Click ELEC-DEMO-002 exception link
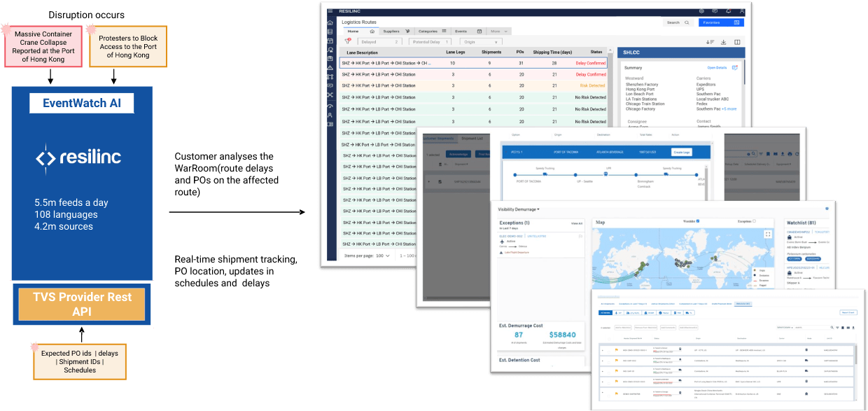The image size is (868, 411). 510,237
